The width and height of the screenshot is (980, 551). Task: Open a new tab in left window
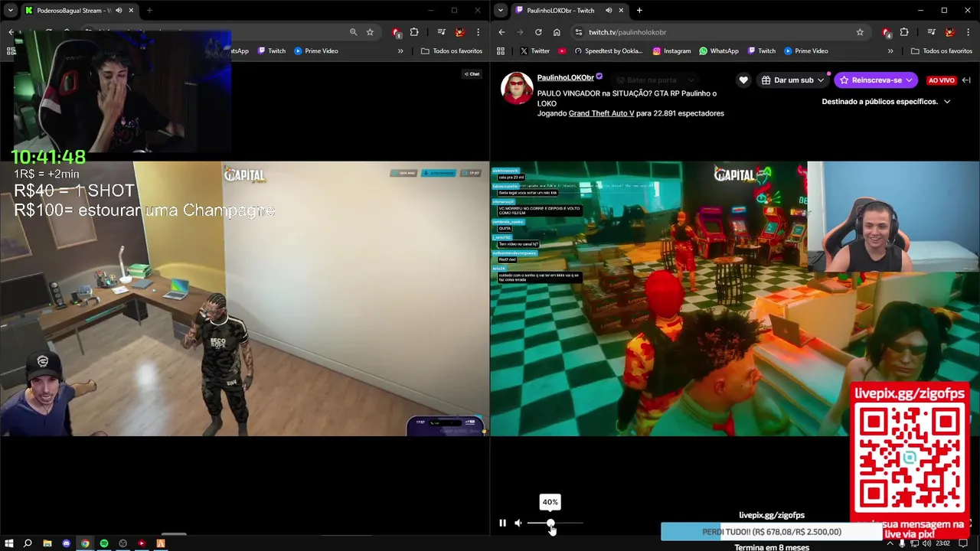click(149, 10)
